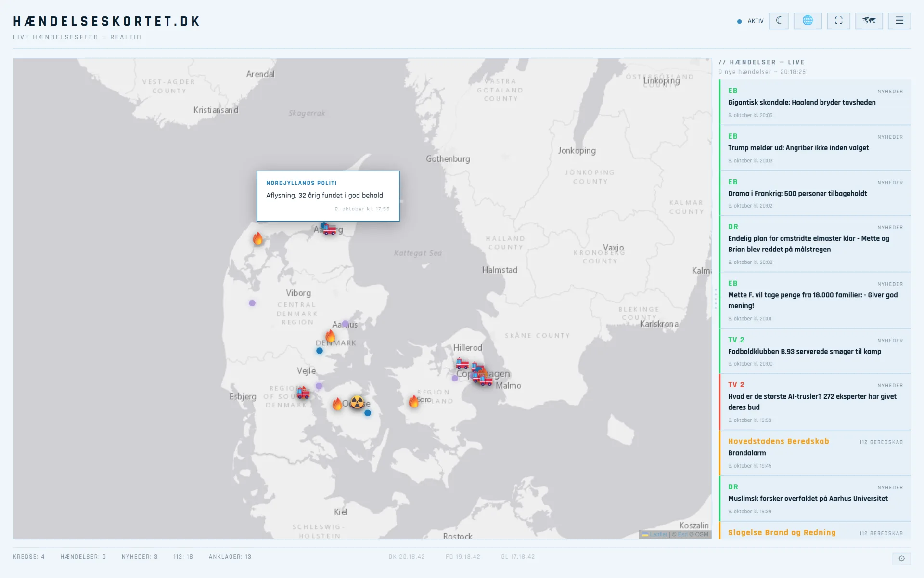
Task: Open 'Fodboldklubben B.93 serverede smøger' news item
Action: [x=815, y=351]
